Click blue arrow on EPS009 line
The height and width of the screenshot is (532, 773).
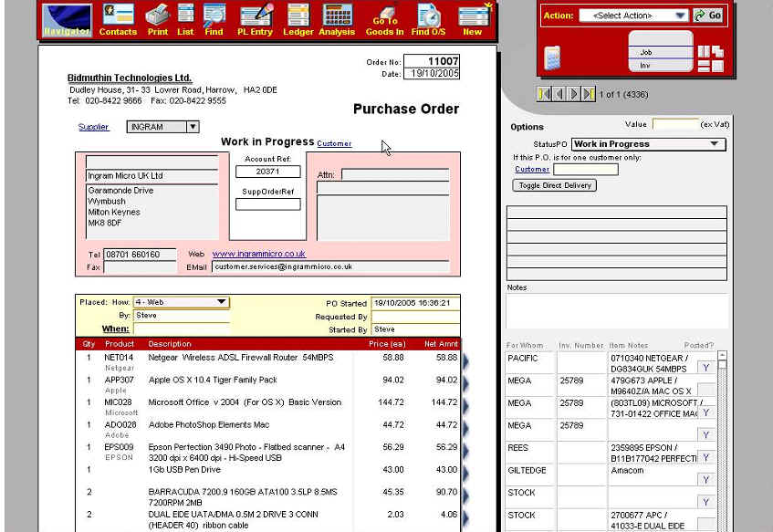(465, 452)
